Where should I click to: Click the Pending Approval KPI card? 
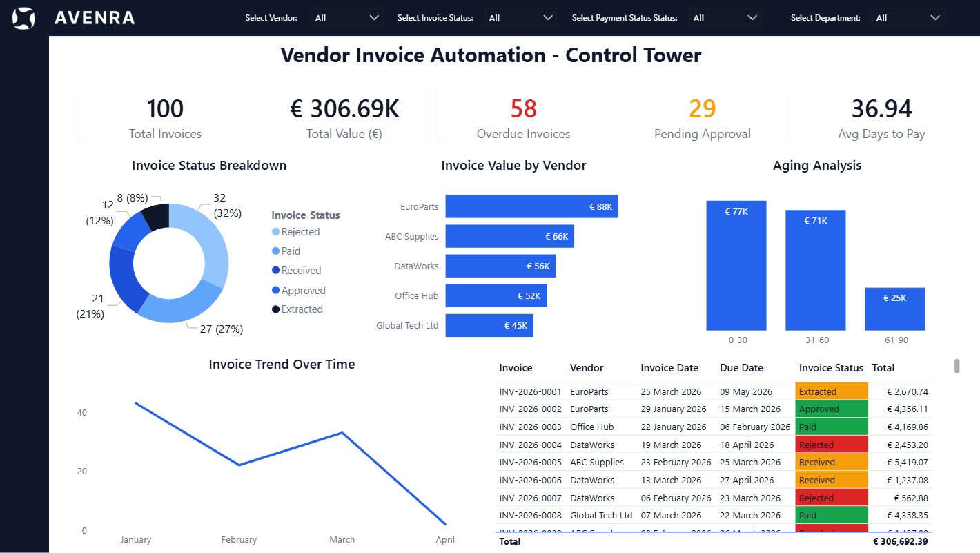pos(702,115)
